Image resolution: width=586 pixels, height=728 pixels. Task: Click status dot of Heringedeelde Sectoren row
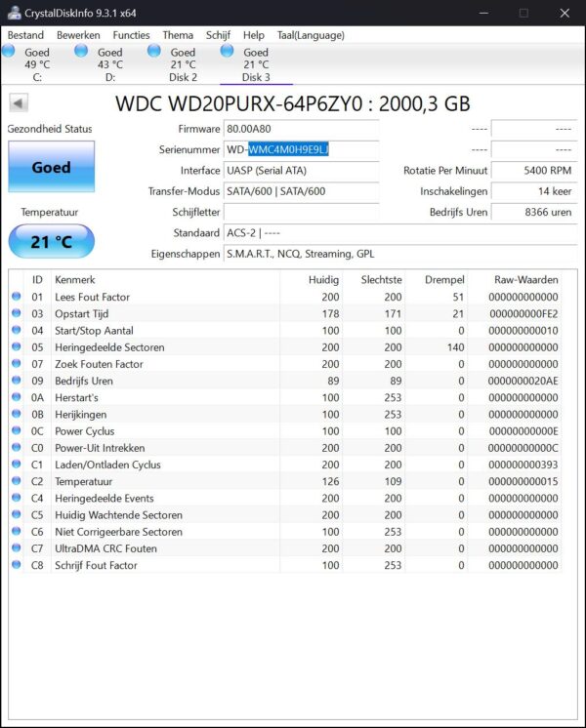pos(17,346)
